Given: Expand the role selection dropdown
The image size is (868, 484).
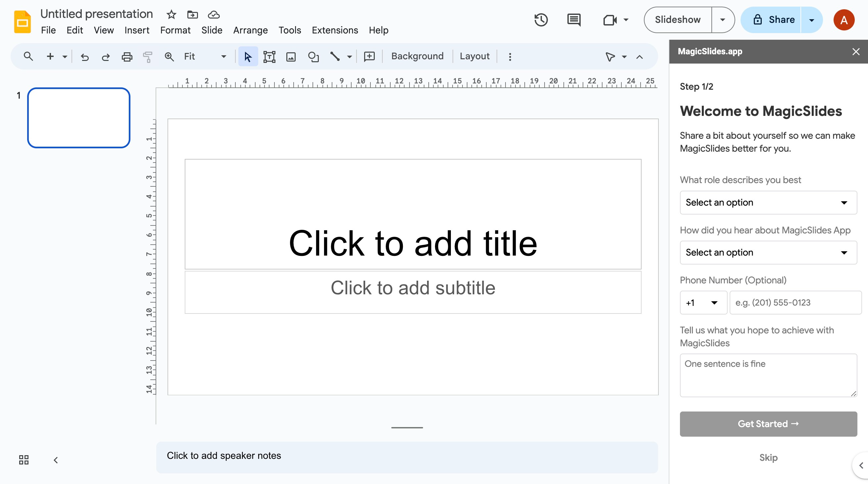Looking at the screenshot, I should click(768, 203).
